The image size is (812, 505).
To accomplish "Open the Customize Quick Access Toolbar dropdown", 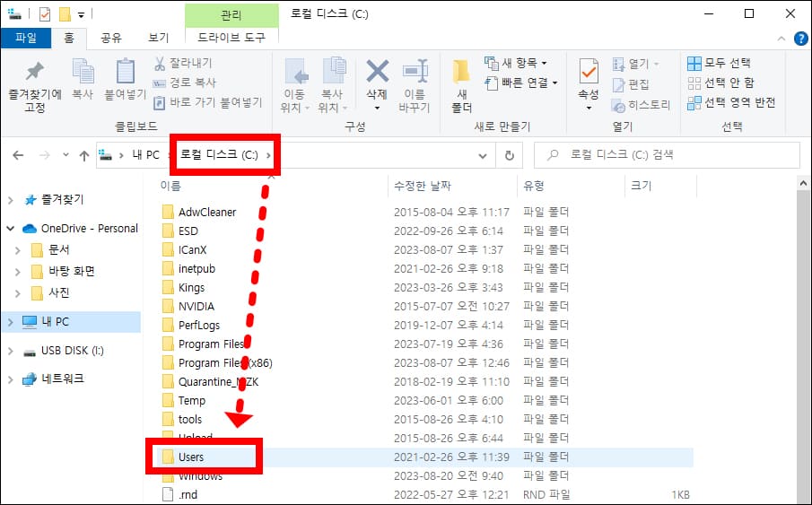I will [x=82, y=14].
